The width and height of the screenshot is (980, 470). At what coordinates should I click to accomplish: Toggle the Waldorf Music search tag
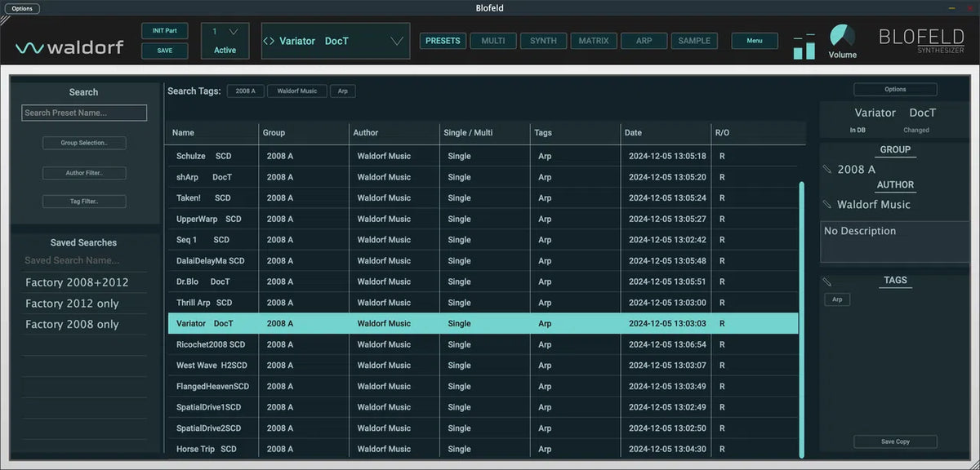[x=297, y=91]
